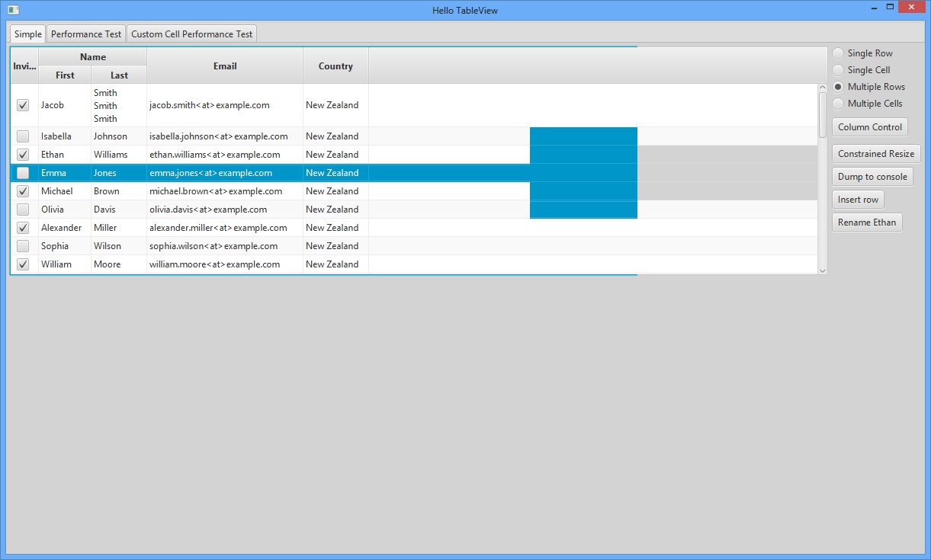Viewport: 931px width, 560px height.
Task: Sort by the Email column header
Action: point(225,66)
